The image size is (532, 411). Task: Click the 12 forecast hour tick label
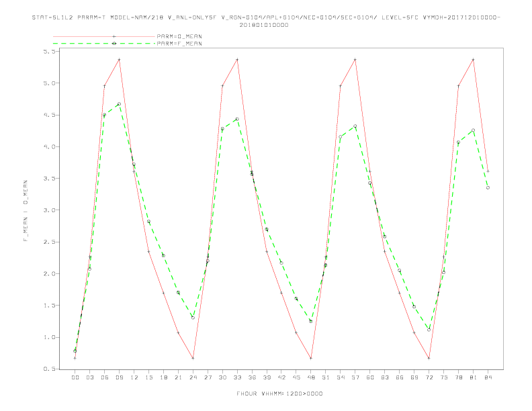(134, 377)
